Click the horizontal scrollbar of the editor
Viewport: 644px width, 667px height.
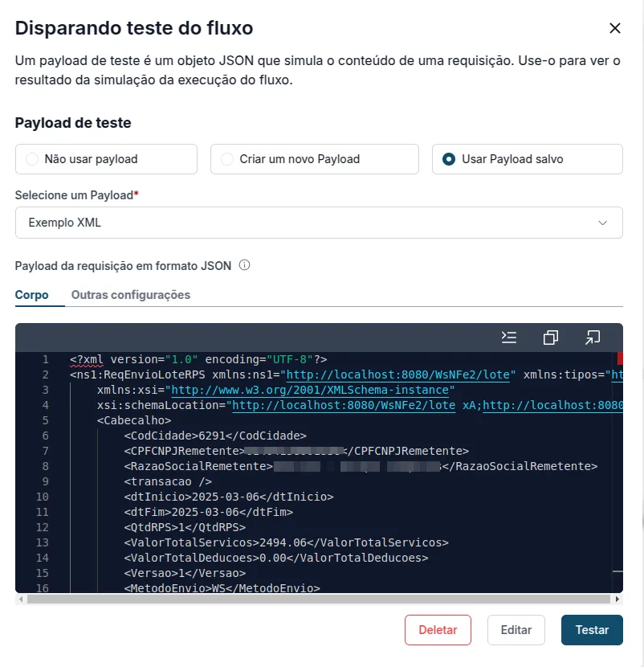tap(319, 599)
